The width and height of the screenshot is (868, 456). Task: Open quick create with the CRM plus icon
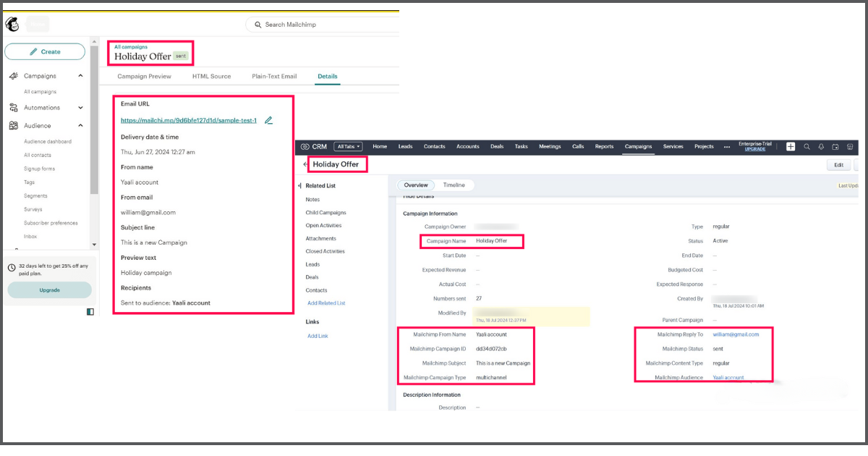(x=789, y=146)
